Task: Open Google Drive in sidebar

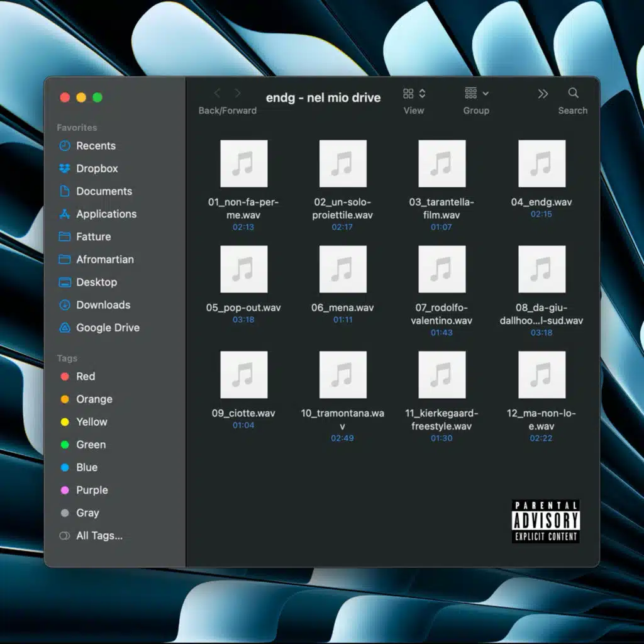Action: (107, 328)
